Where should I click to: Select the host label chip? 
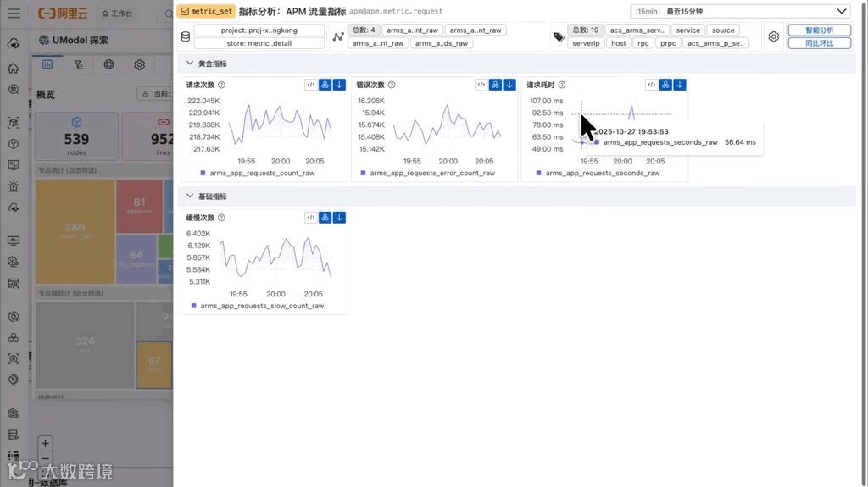pos(618,43)
